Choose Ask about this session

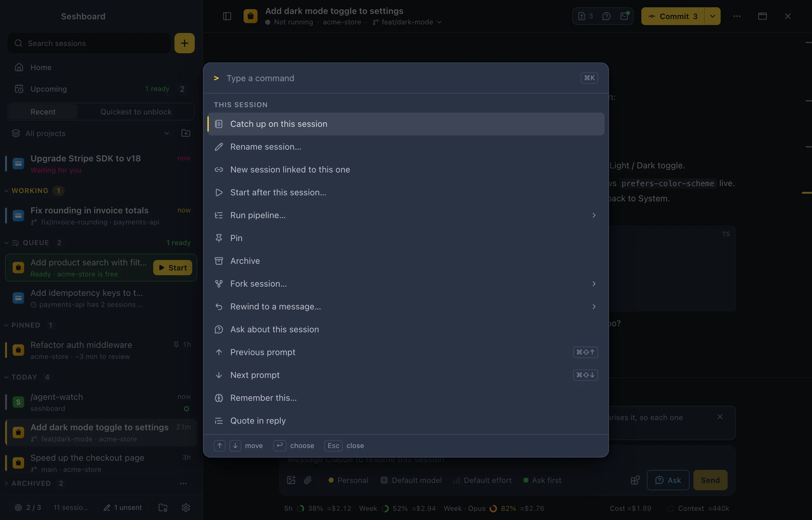pos(406,329)
